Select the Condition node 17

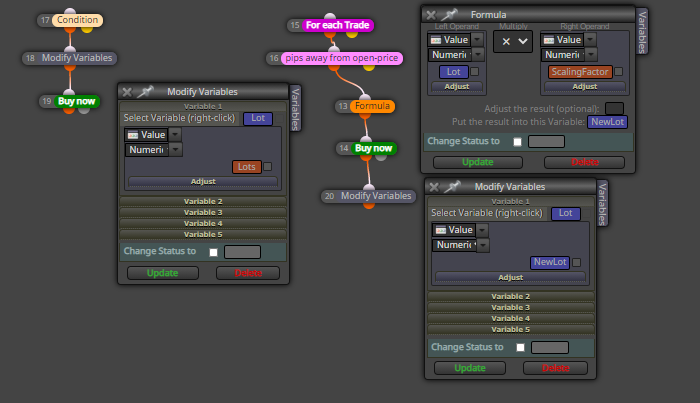[x=77, y=20]
